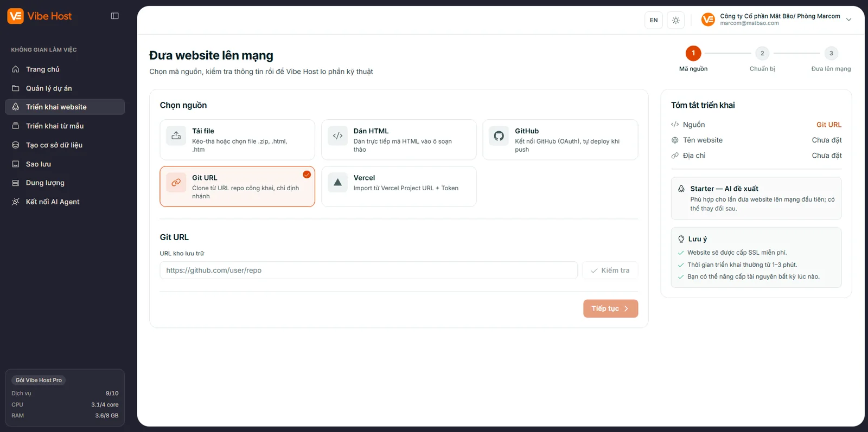
Task: Collapse the sidebar panel icon
Action: pos(114,16)
